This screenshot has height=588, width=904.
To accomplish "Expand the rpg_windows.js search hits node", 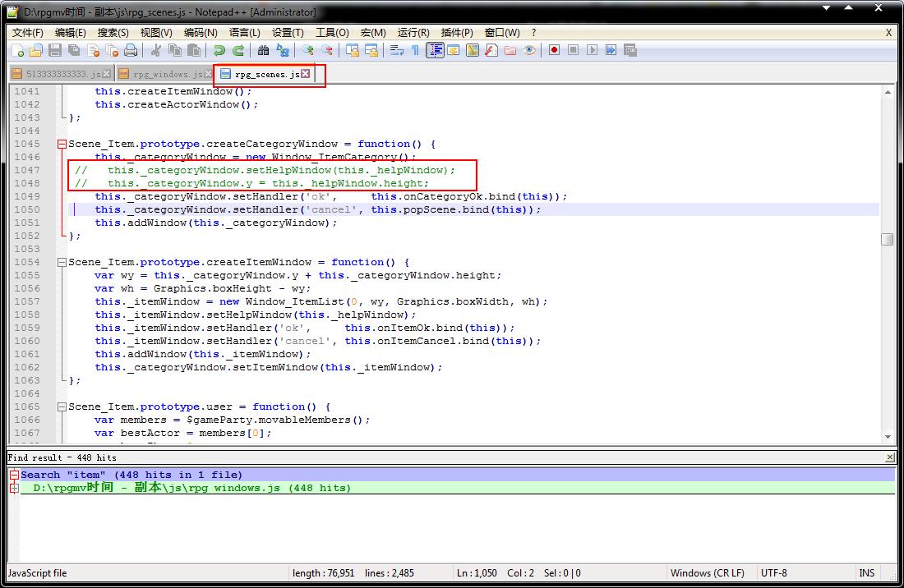I will click(x=15, y=489).
